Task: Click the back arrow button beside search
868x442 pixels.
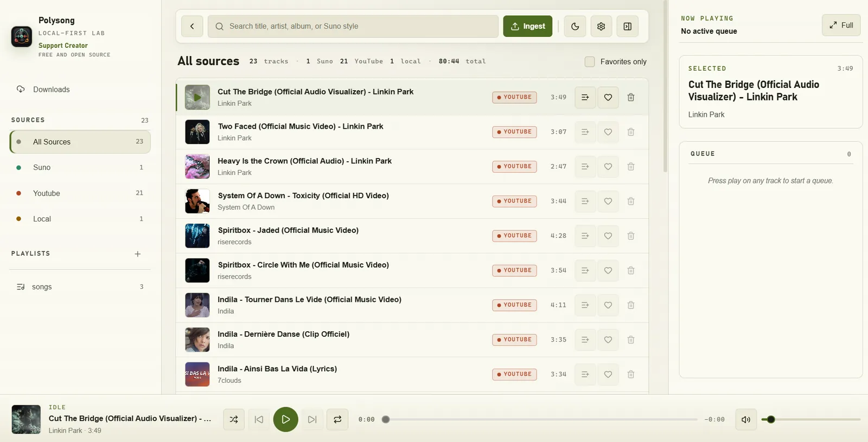Action: pos(192,26)
